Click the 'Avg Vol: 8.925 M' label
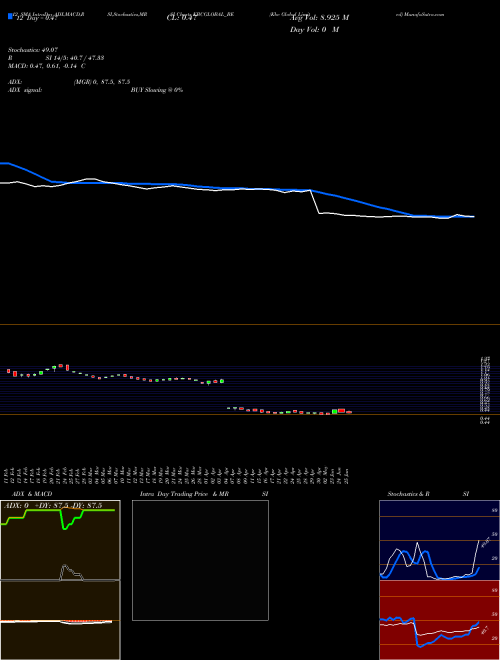Image resolution: width=500 pixels, height=660 pixels. (319, 18)
